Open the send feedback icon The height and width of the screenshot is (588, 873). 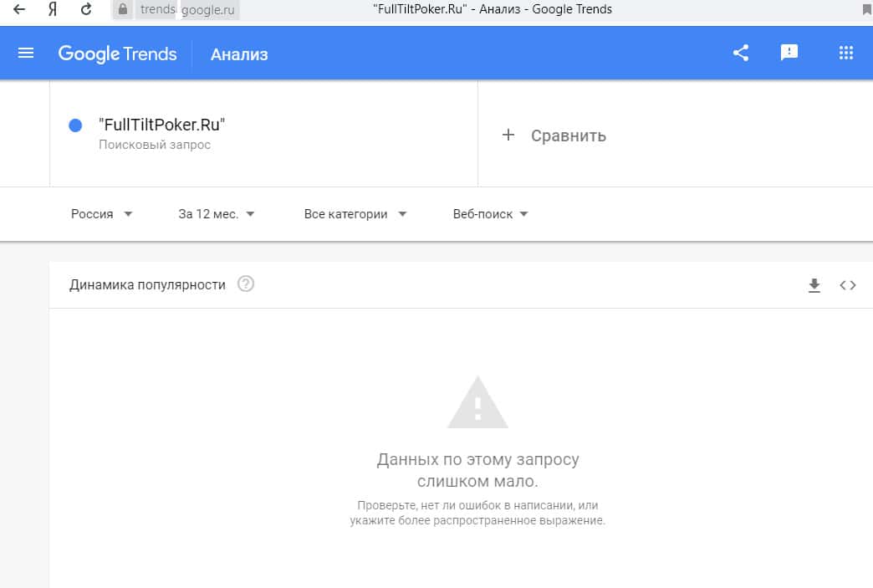click(789, 53)
